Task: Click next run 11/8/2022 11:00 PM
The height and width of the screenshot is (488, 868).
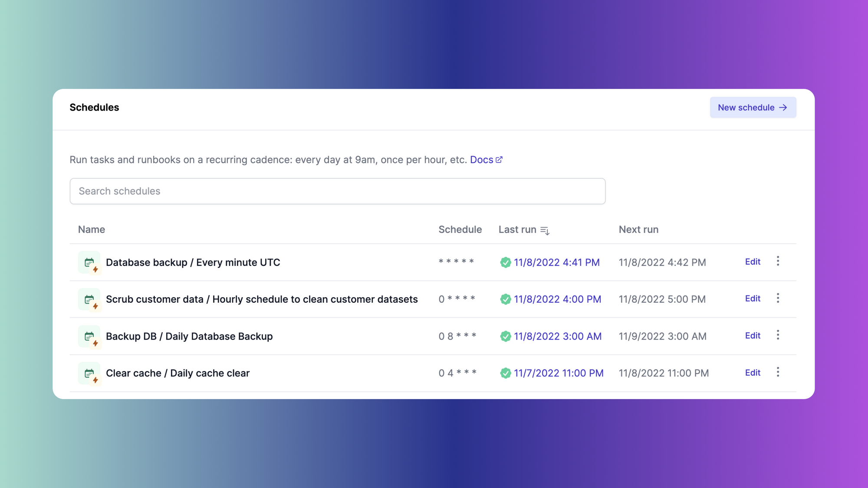Action: [664, 373]
